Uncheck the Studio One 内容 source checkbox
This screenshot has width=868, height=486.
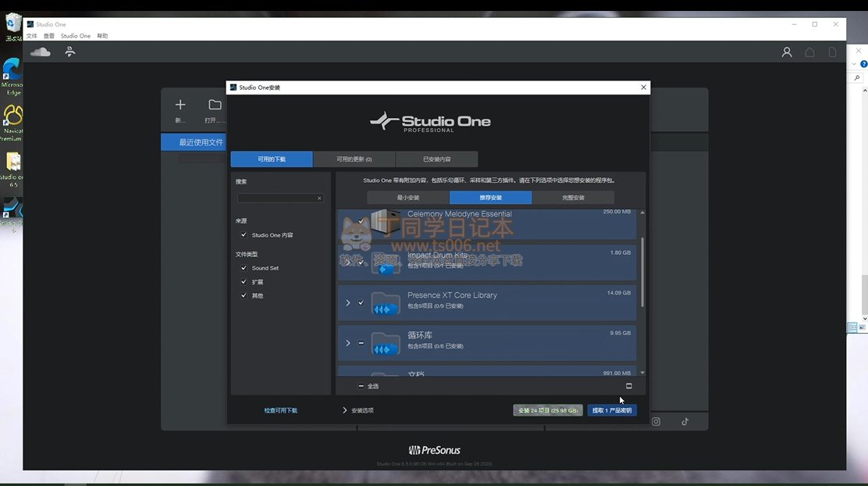(x=244, y=235)
